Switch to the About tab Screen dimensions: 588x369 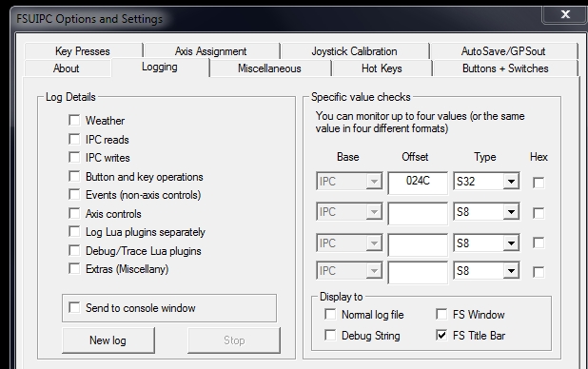click(x=67, y=68)
